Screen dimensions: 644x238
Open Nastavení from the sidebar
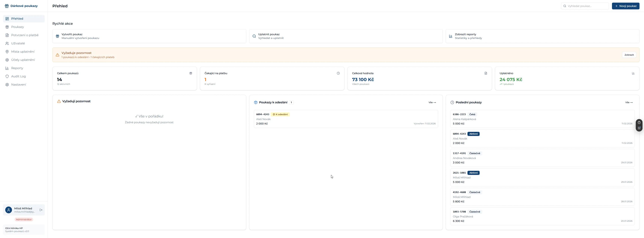[19, 85]
